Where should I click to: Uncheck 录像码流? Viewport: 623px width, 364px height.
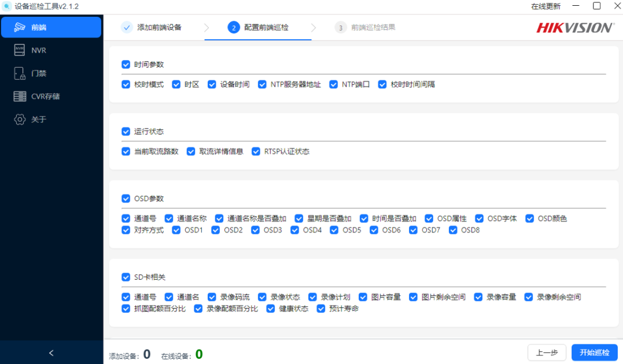tap(212, 297)
